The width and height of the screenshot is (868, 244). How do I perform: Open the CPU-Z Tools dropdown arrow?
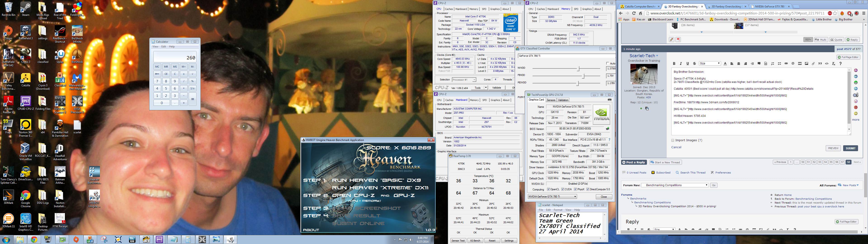(486, 88)
